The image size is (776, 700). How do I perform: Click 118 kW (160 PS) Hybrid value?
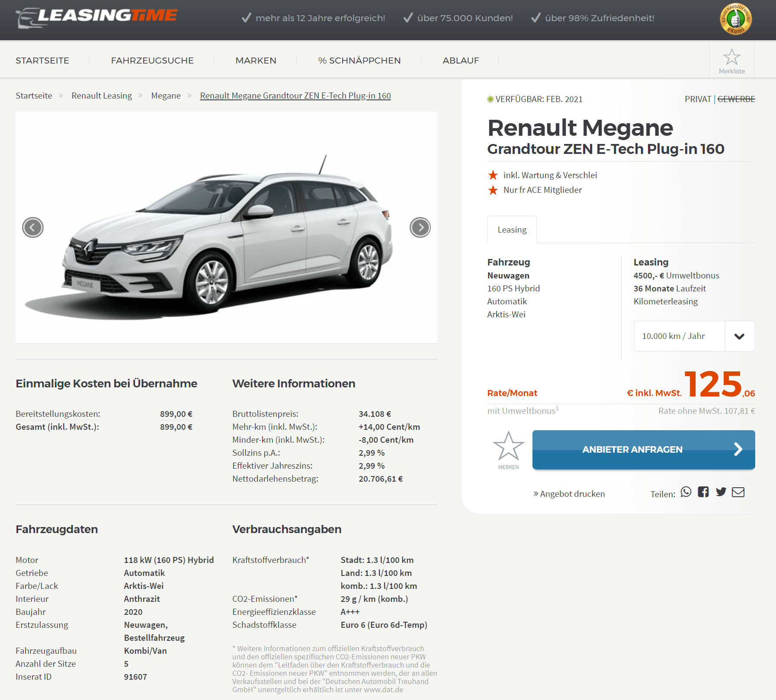(169, 560)
